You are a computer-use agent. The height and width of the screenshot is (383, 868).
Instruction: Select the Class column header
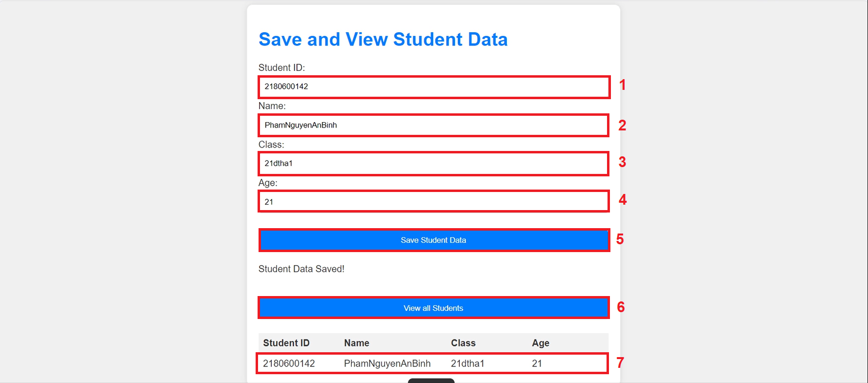tap(463, 343)
